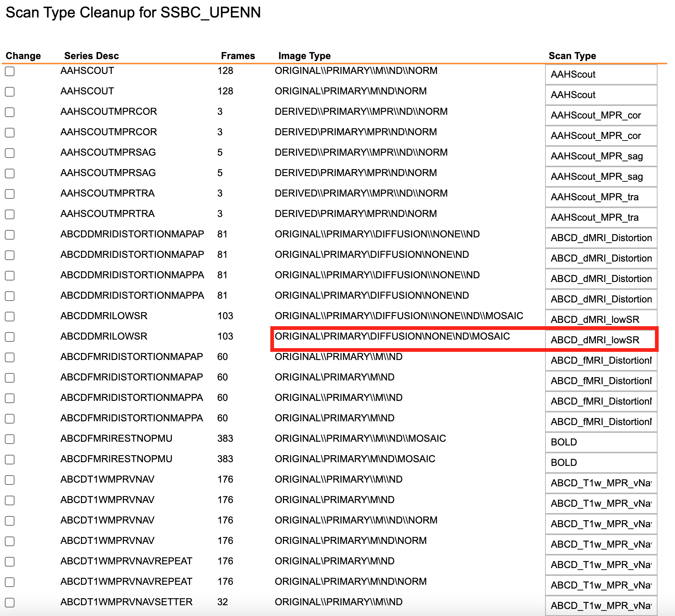Image resolution: width=675 pixels, height=616 pixels.
Task: Click the last AAHScout_MPR_tra scan type field
Action: [x=601, y=217]
